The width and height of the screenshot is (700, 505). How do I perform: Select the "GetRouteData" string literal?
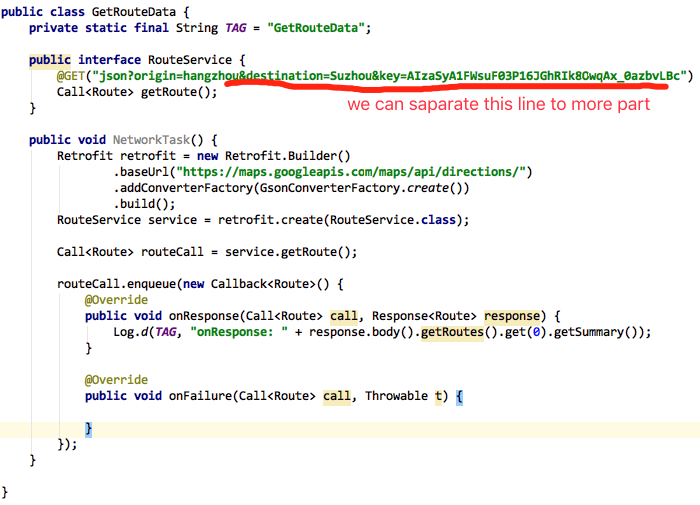coord(315,28)
